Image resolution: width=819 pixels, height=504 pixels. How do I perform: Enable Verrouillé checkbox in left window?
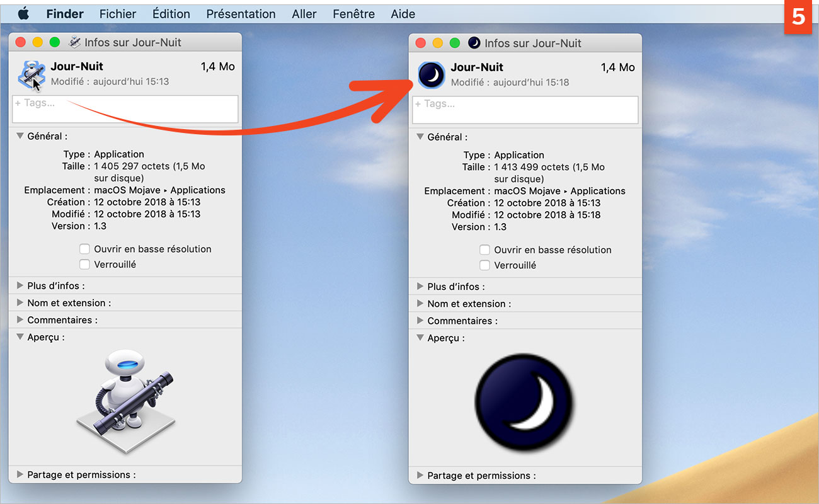coord(84,265)
